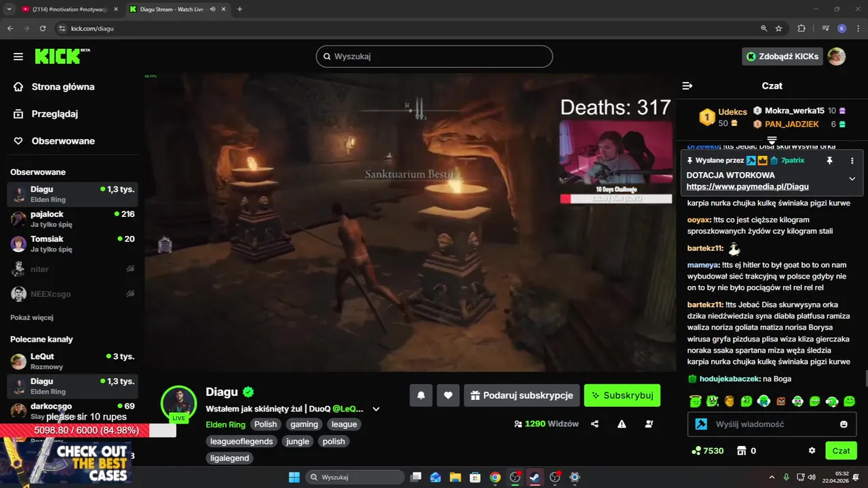
Task: Click the green Subskrybuj button
Action: coord(622,395)
